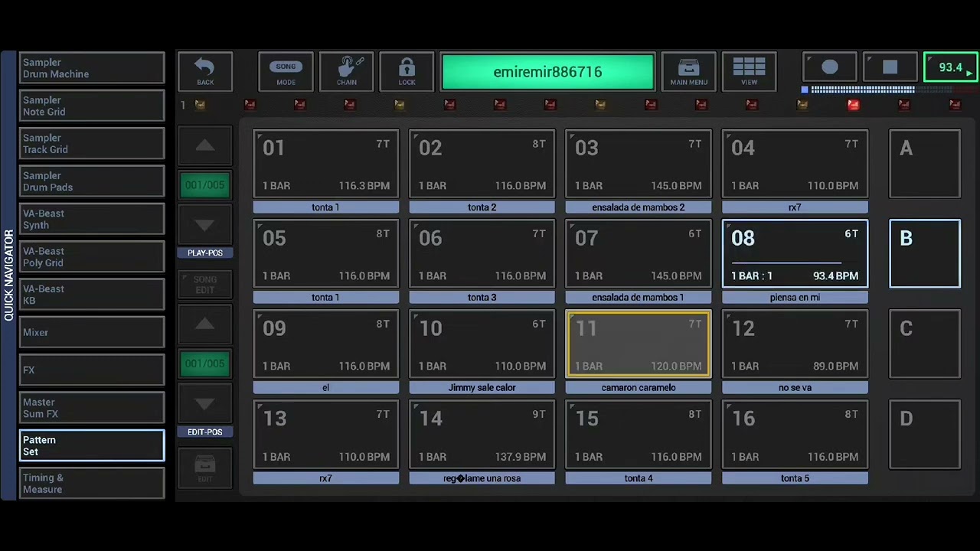
Task: Open Sampler Track Grid in Quick Navigator
Action: [92, 144]
